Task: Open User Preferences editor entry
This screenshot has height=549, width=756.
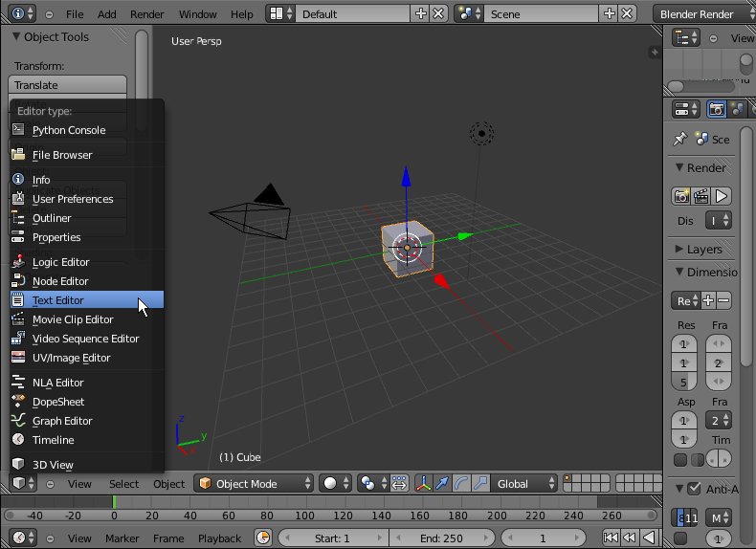Action: [87, 199]
